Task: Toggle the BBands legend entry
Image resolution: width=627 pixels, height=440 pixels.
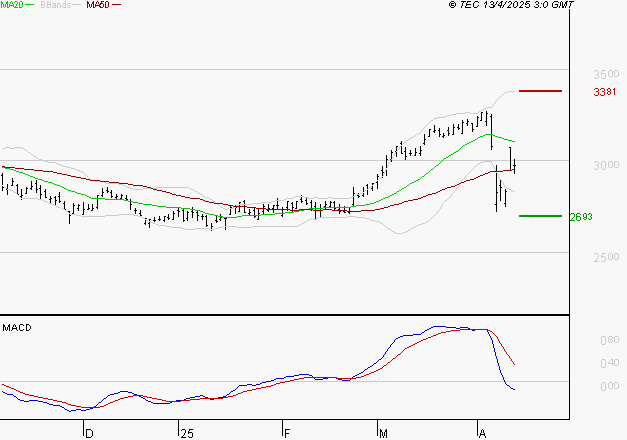Action: 53,5
